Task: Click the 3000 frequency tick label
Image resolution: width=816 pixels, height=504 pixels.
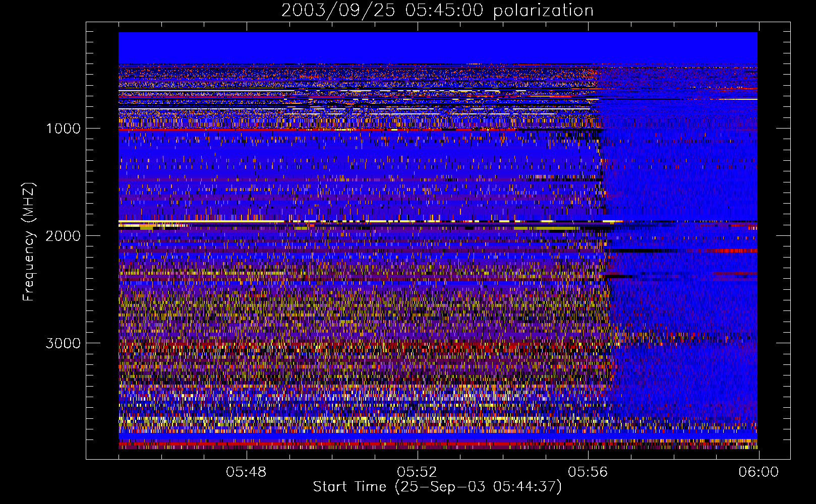Action: coord(64,343)
